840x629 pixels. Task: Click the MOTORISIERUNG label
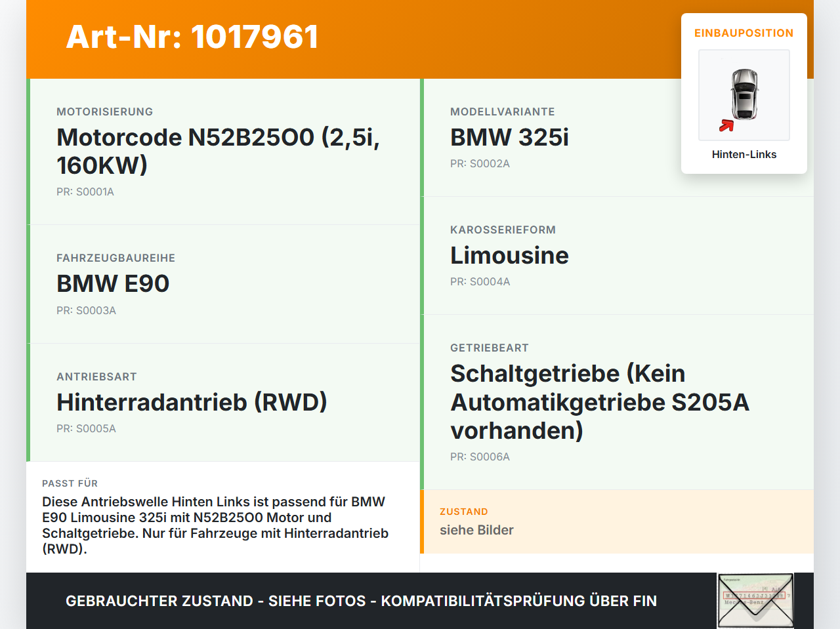pyautogui.click(x=105, y=112)
